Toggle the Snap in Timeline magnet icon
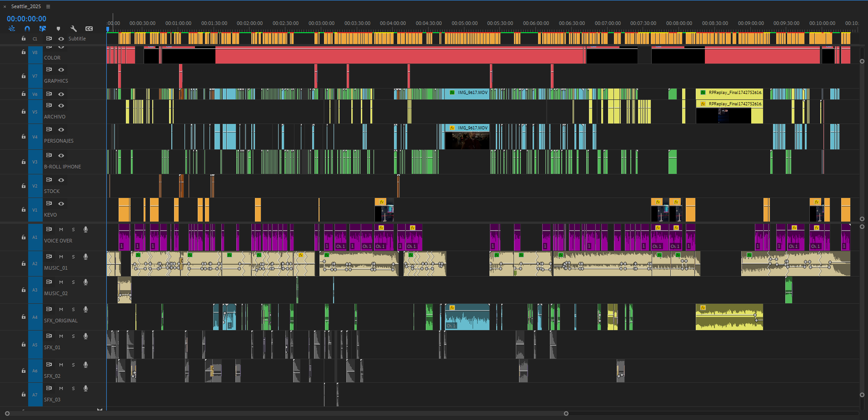868x420 pixels. (x=27, y=29)
